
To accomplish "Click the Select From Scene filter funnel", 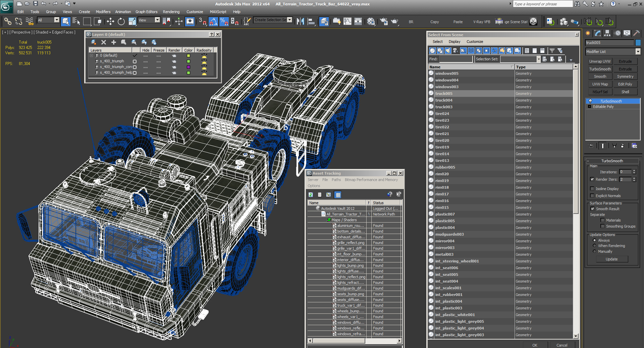I will tap(552, 50).
